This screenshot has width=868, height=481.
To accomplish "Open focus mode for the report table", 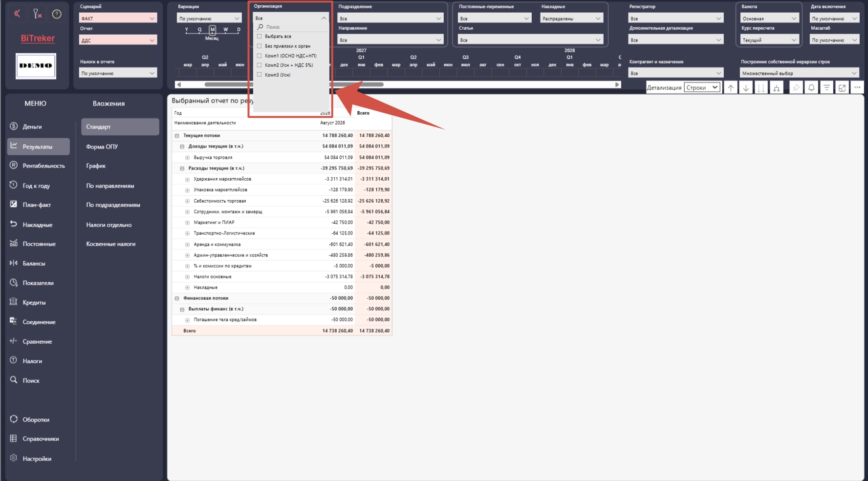I will [x=842, y=88].
